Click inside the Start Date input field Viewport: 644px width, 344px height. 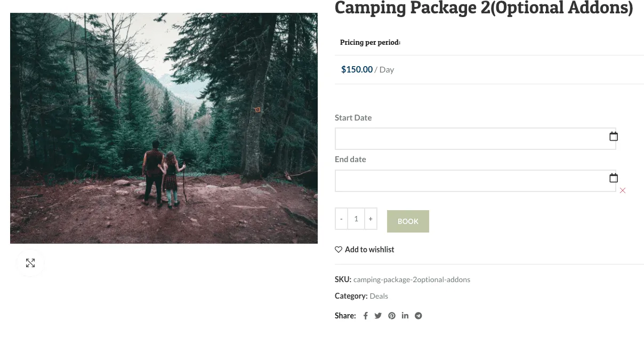469,138
